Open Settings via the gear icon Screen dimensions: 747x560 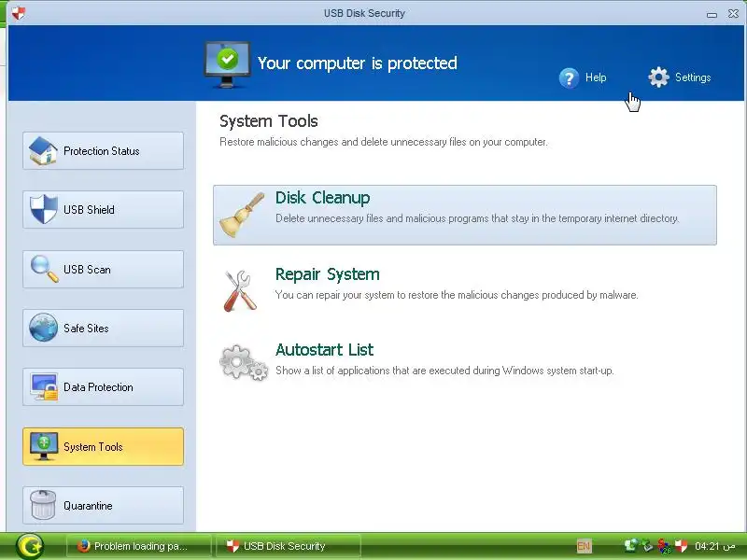tap(658, 77)
